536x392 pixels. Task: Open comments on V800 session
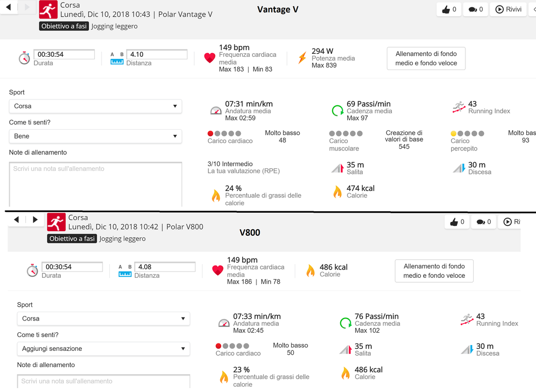[x=484, y=222]
